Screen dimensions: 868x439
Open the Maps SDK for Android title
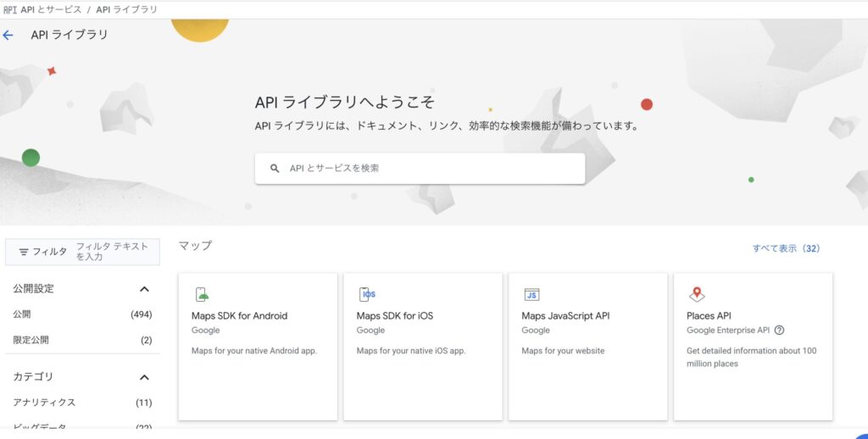[x=239, y=316]
